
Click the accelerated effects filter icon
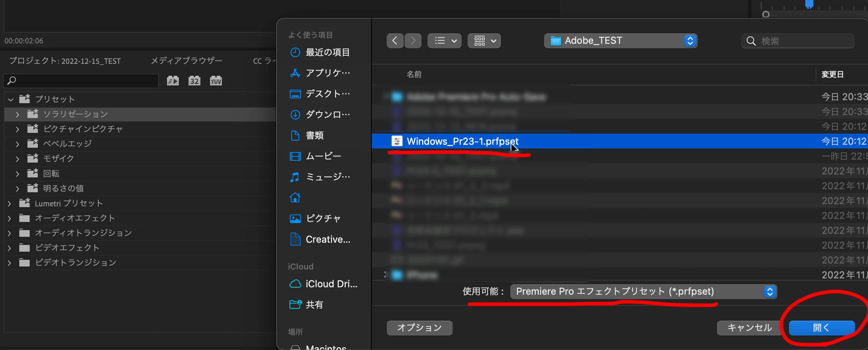coord(173,81)
